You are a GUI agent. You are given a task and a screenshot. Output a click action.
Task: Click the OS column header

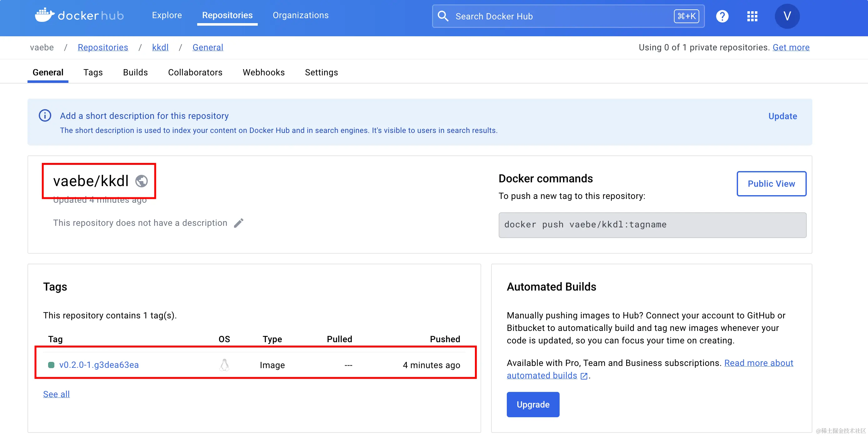[x=224, y=339]
